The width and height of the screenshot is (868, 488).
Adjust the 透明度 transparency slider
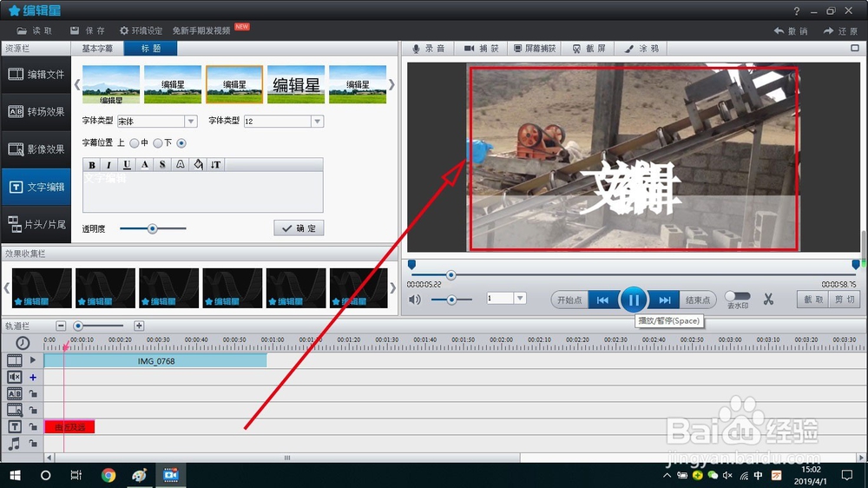[152, 228]
